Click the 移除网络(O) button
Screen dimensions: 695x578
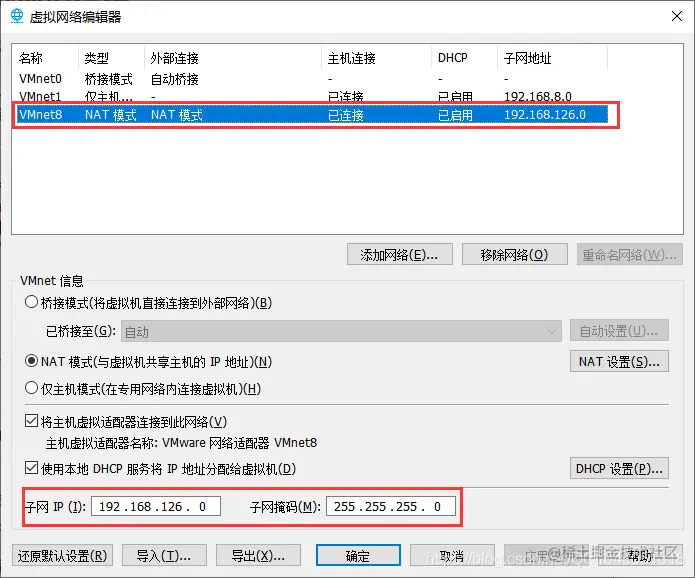point(514,254)
